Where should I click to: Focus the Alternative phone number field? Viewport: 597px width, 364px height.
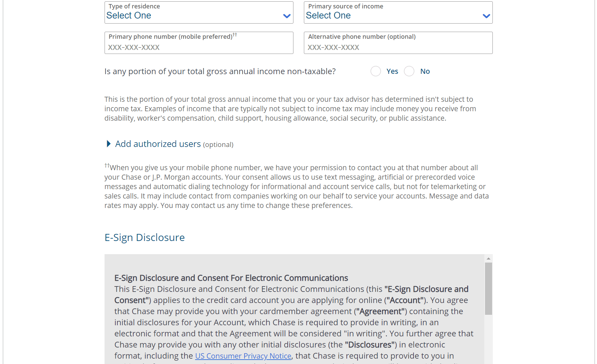(x=398, y=43)
